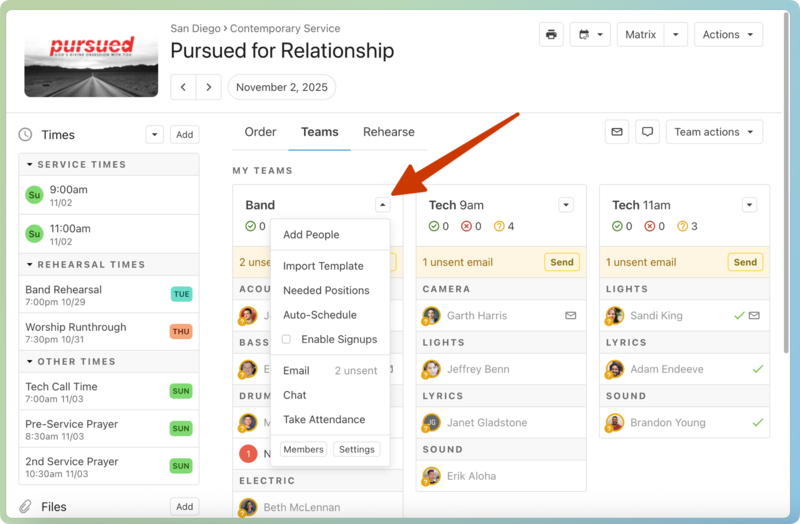800x524 pixels.
Task: Click the print icon button
Action: (x=551, y=35)
